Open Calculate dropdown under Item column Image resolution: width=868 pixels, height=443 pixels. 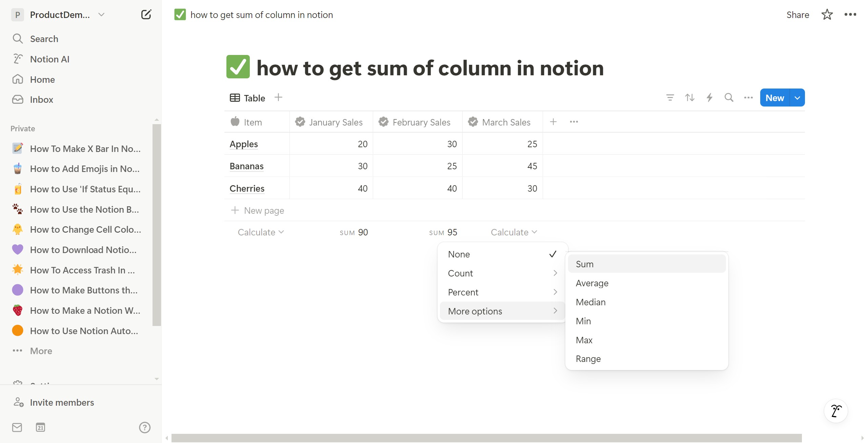[261, 232]
